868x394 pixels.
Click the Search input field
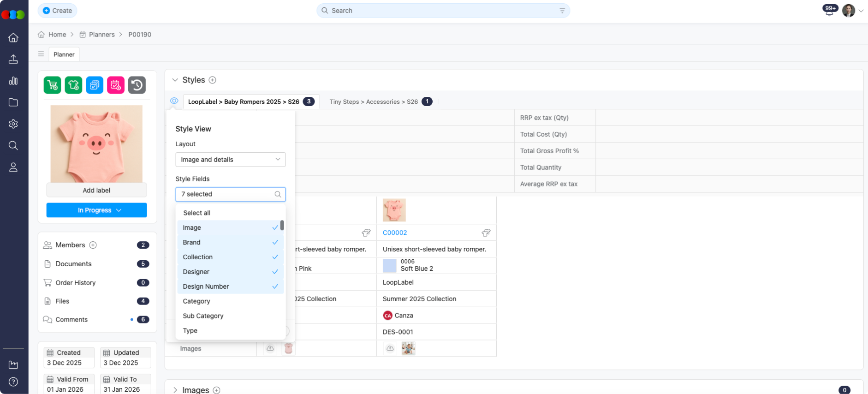[443, 11]
